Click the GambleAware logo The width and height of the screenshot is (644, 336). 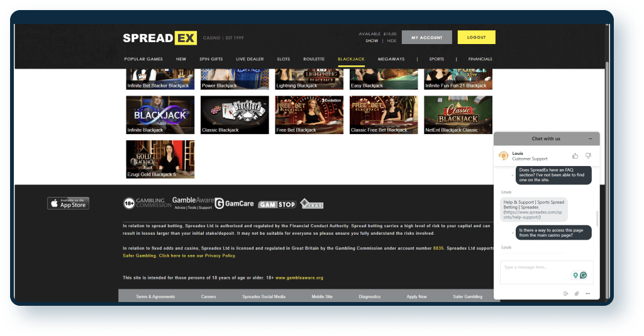pos(193,203)
